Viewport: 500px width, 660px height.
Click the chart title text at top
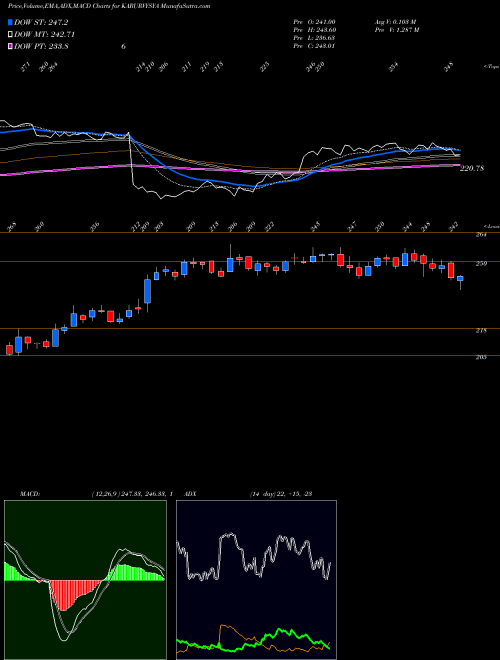point(109,6)
